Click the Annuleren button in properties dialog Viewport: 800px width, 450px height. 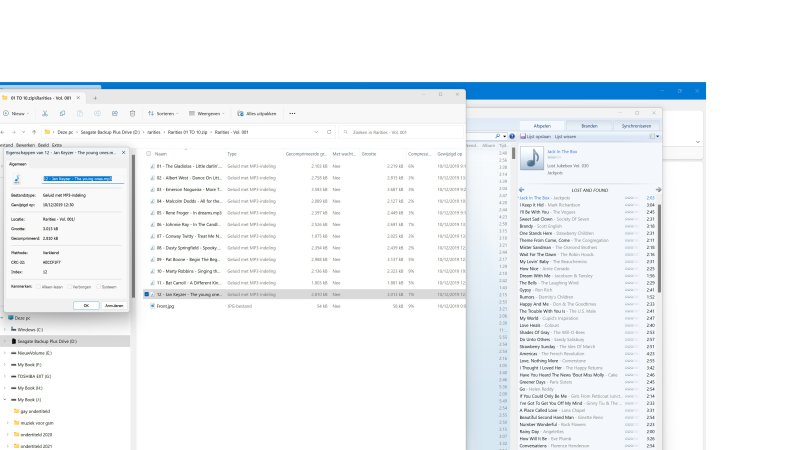[x=114, y=305]
